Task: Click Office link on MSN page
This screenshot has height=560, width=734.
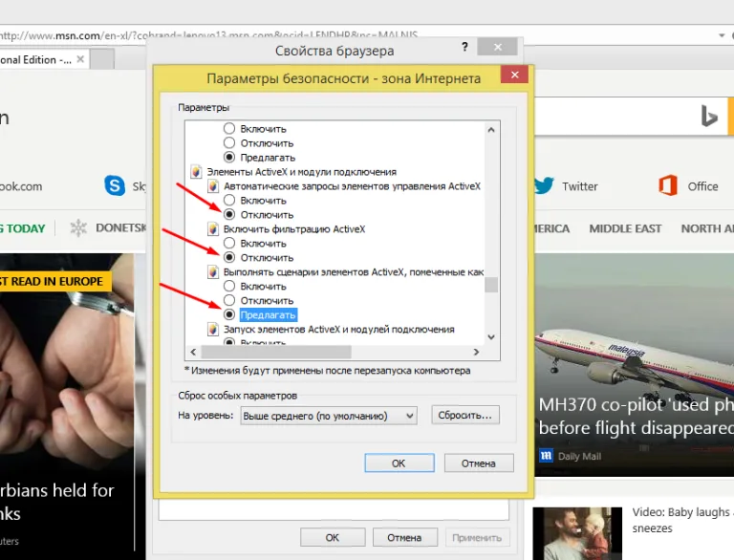Action: click(702, 186)
